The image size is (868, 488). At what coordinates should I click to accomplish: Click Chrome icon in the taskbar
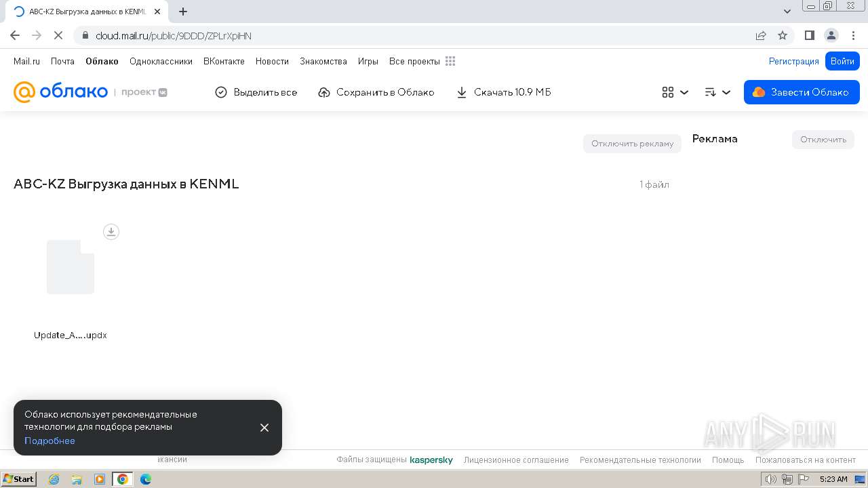pos(123,479)
